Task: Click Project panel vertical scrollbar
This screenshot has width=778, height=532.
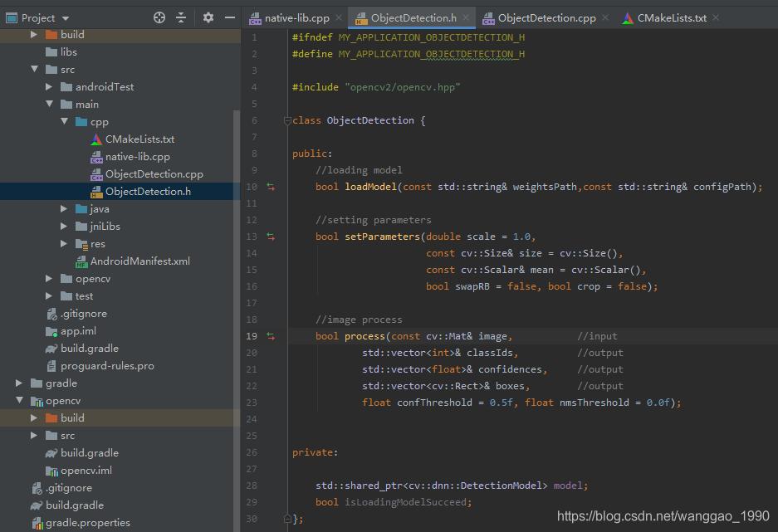Action: (237, 320)
